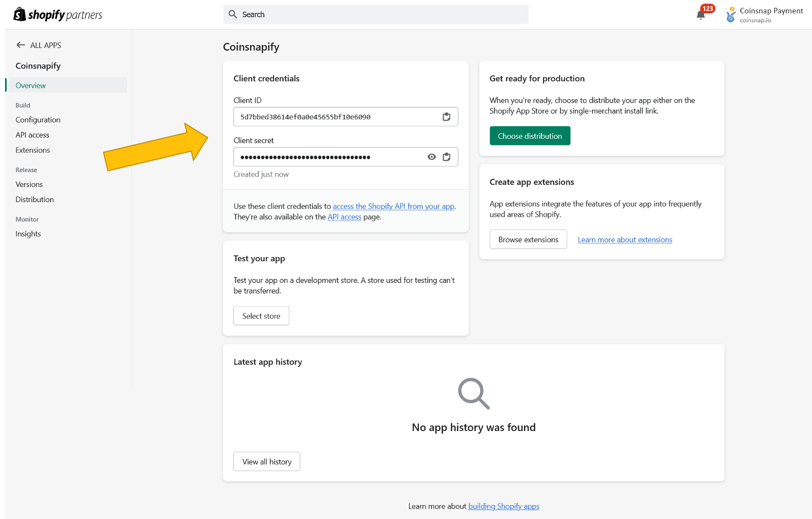Click the back arrow beside ALL APPS
This screenshot has height=519, width=812.
pos(21,45)
